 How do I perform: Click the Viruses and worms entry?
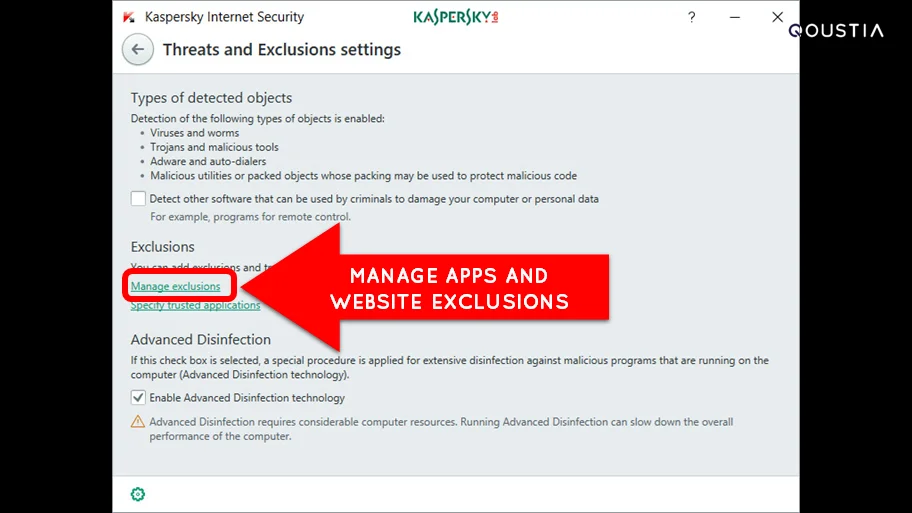tap(194, 133)
